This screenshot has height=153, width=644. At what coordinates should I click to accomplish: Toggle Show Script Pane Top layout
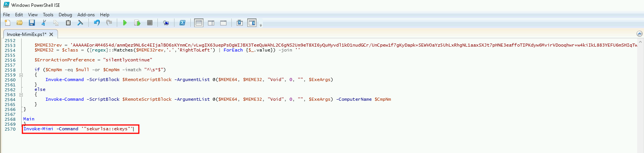tap(199, 23)
